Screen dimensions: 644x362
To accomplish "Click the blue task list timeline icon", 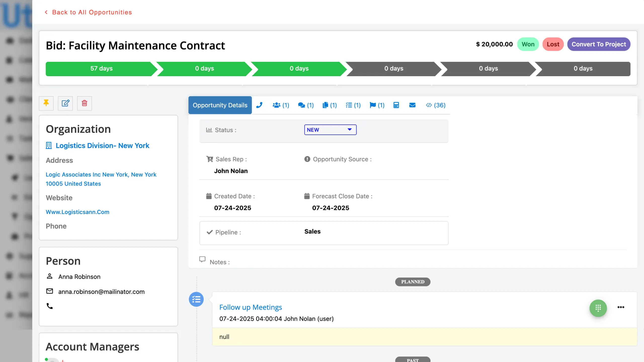I will 196,299.
